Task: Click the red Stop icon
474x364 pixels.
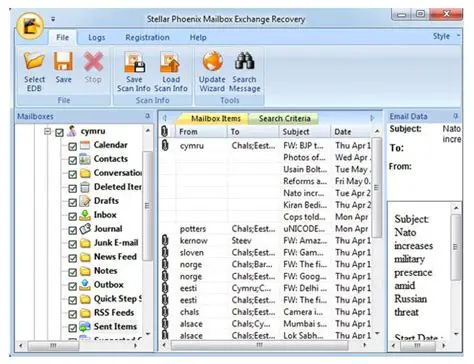Action: [93, 62]
